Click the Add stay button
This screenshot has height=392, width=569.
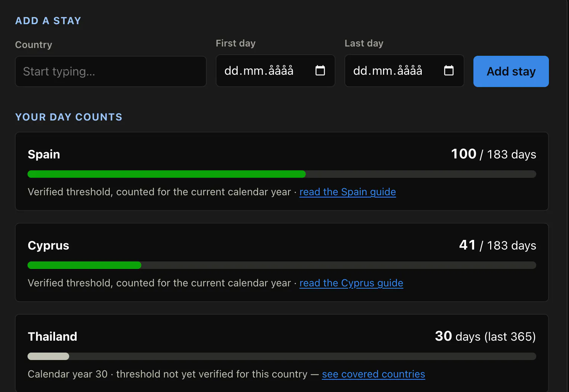point(511,71)
